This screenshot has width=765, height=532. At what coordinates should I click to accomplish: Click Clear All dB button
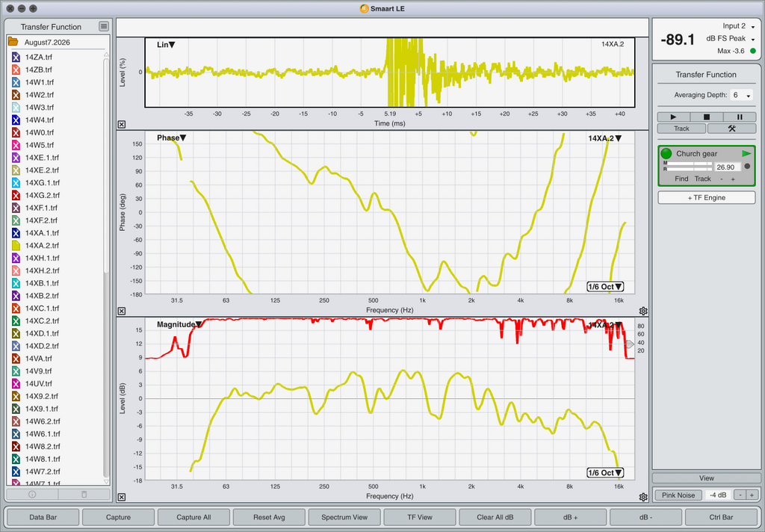(495, 517)
